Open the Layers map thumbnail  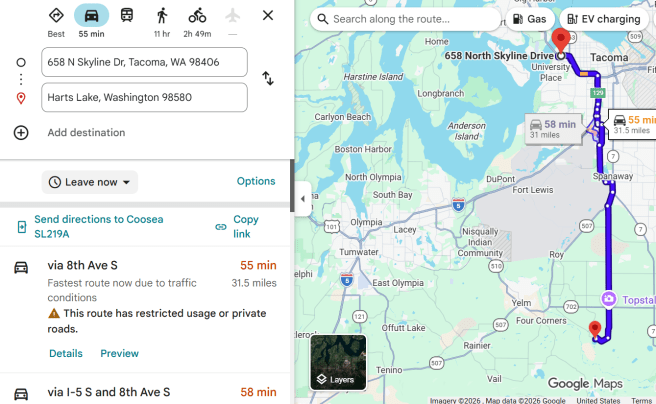[x=338, y=361]
